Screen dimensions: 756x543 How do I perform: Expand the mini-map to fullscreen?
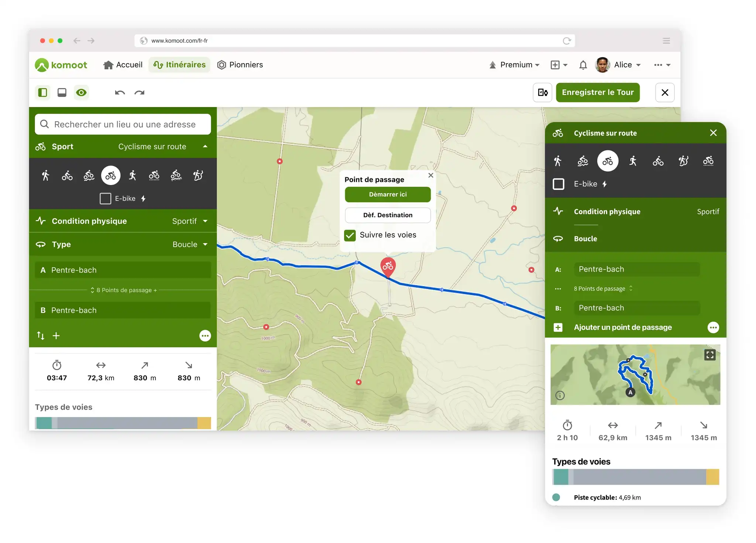(709, 355)
